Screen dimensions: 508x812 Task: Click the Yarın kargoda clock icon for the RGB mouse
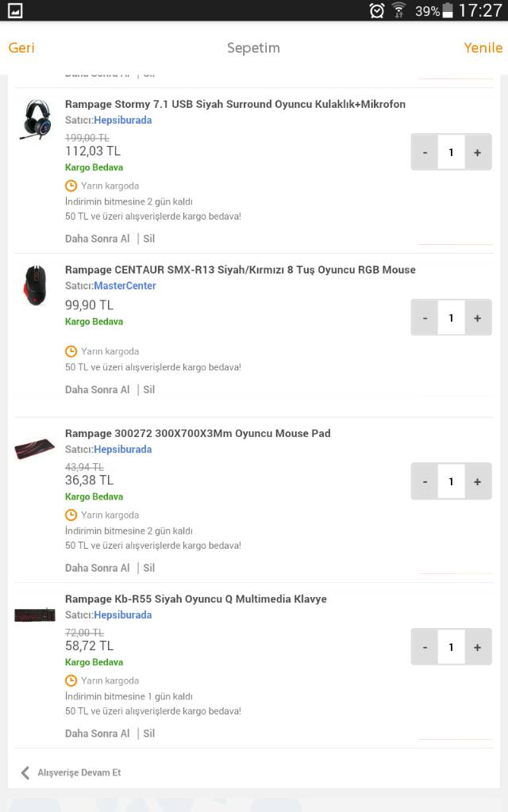click(x=71, y=350)
